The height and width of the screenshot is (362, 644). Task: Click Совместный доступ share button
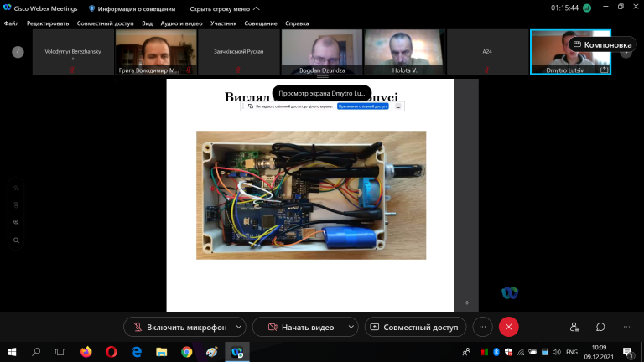coord(415,327)
